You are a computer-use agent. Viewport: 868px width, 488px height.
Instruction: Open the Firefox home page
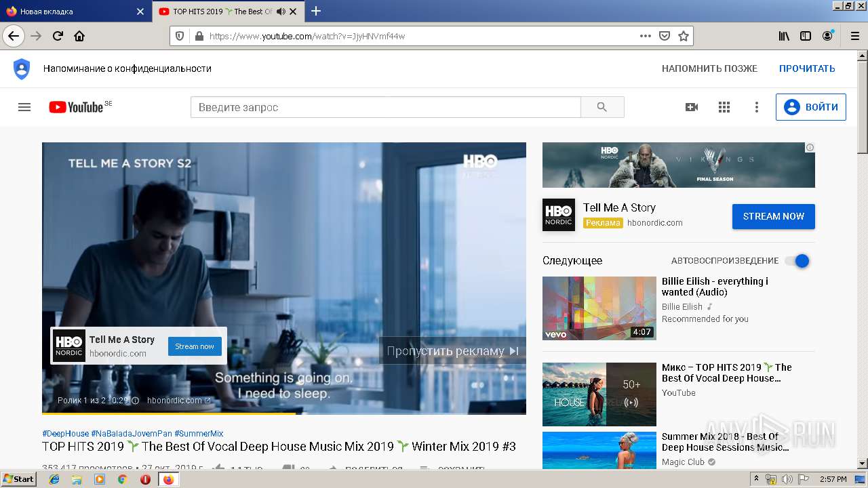coord(79,36)
